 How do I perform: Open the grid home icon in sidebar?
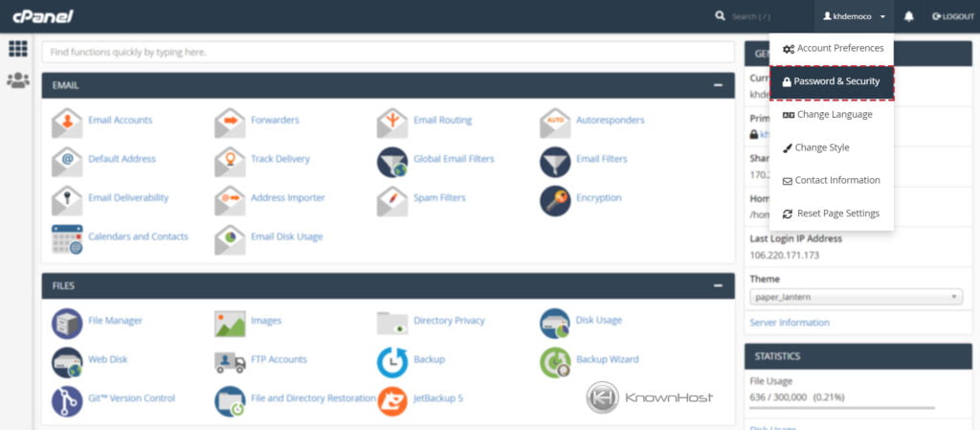pos(18,49)
